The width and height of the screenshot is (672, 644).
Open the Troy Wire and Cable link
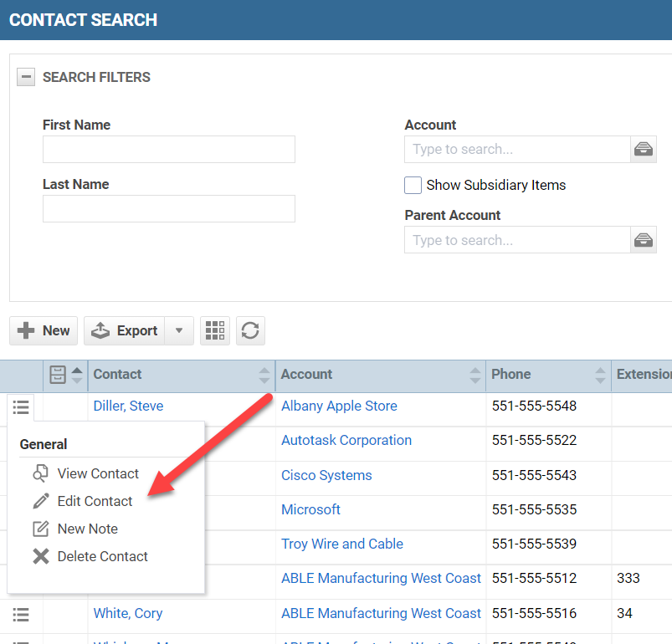342,544
